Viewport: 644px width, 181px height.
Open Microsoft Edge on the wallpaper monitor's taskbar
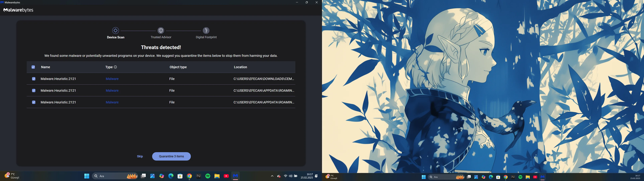click(x=491, y=177)
